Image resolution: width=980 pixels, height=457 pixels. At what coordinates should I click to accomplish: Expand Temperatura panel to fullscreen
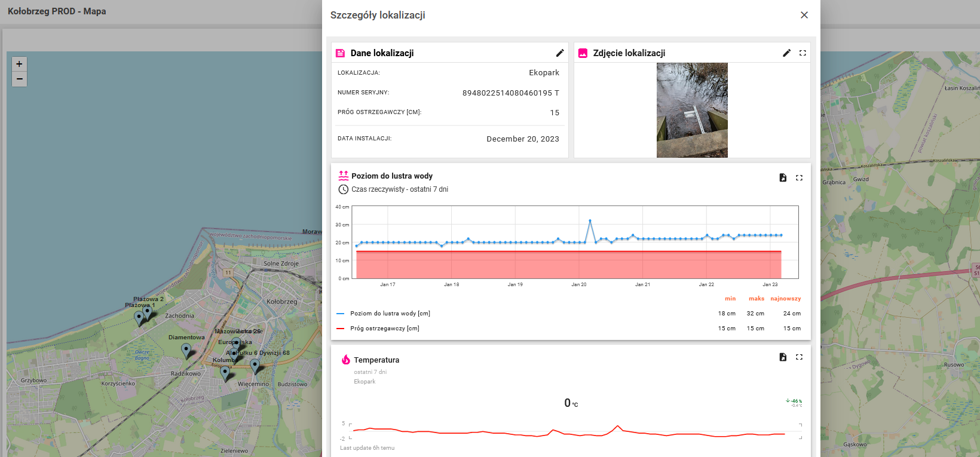click(799, 357)
